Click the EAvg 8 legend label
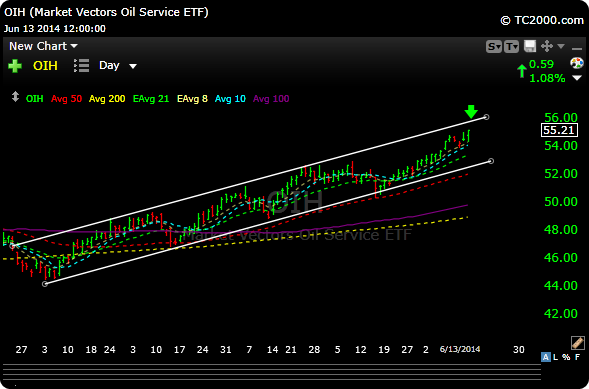Screen dimensions: 589x389 click(x=192, y=99)
